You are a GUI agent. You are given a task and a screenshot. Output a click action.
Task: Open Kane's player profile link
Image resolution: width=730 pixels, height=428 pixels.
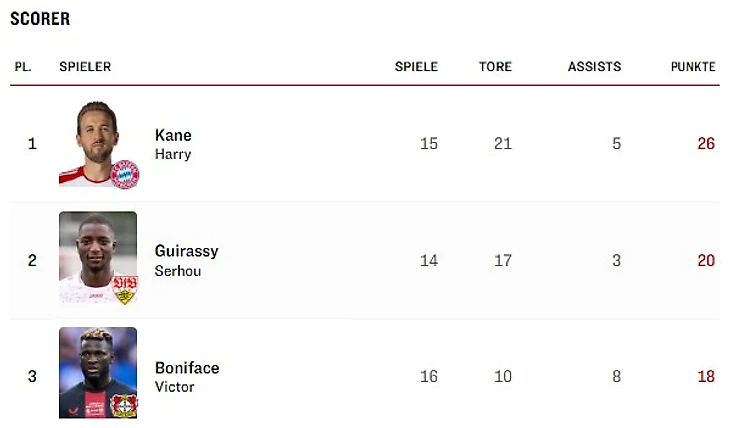(173, 135)
